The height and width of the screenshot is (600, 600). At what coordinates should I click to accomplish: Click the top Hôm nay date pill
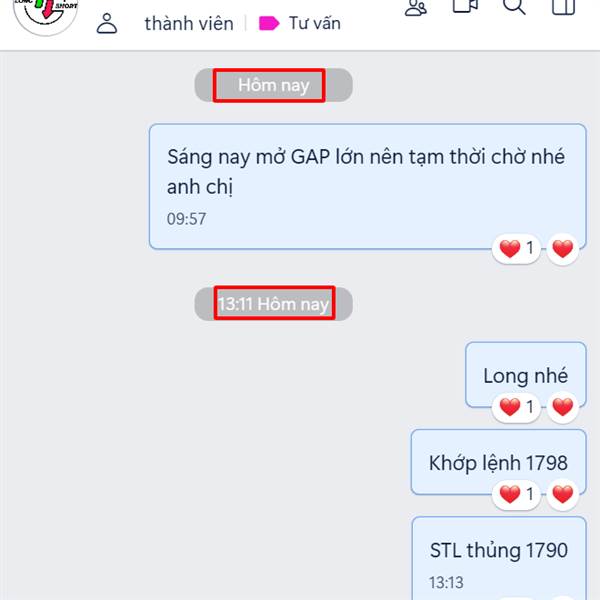(x=273, y=85)
